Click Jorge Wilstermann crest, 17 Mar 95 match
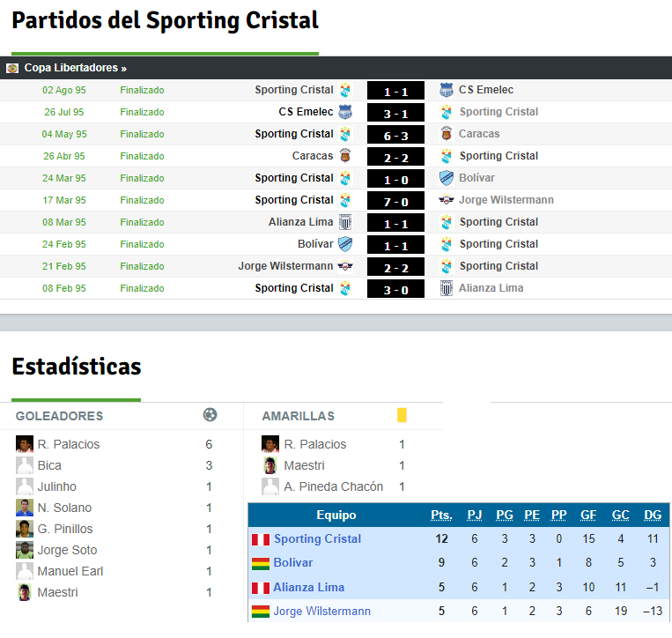 (x=447, y=200)
